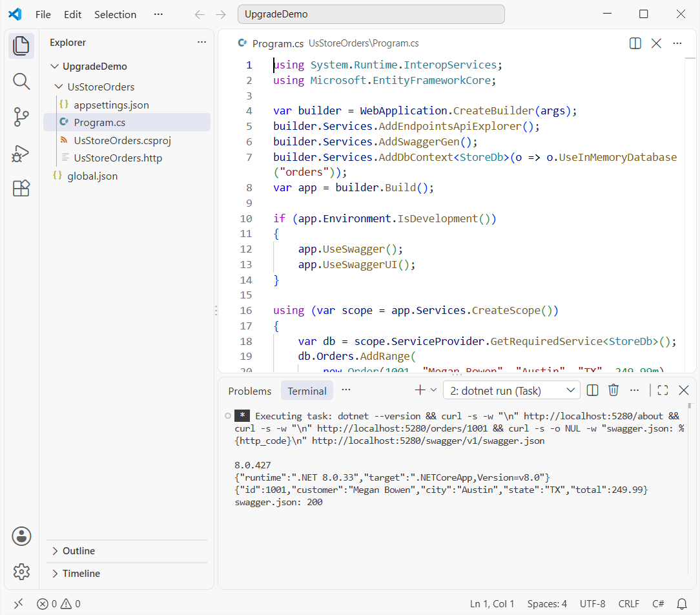This screenshot has width=700, height=615.
Task: Split the terminal panel
Action: click(x=592, y=390)
